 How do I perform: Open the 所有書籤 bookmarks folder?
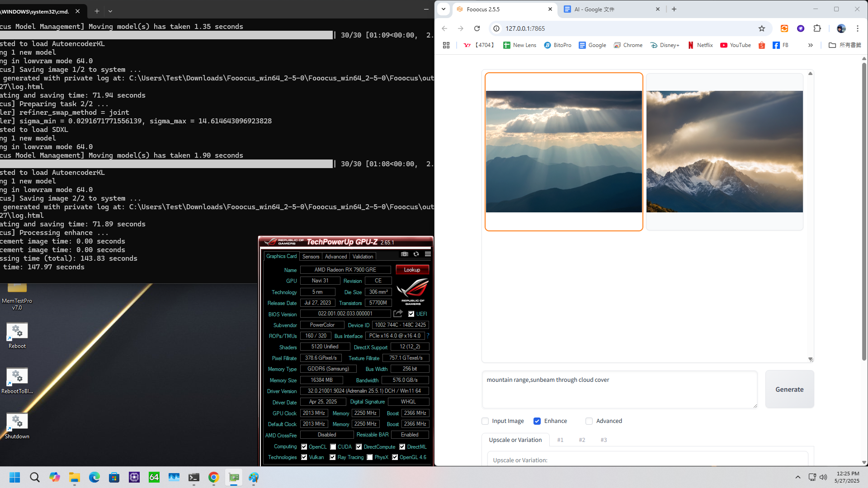point(845,45)
